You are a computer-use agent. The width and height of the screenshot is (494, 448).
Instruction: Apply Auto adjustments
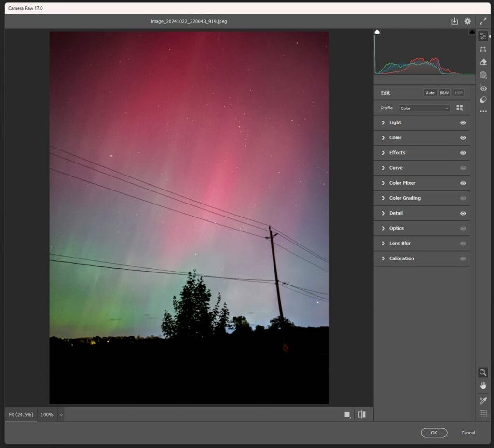(x=430, y=92)
